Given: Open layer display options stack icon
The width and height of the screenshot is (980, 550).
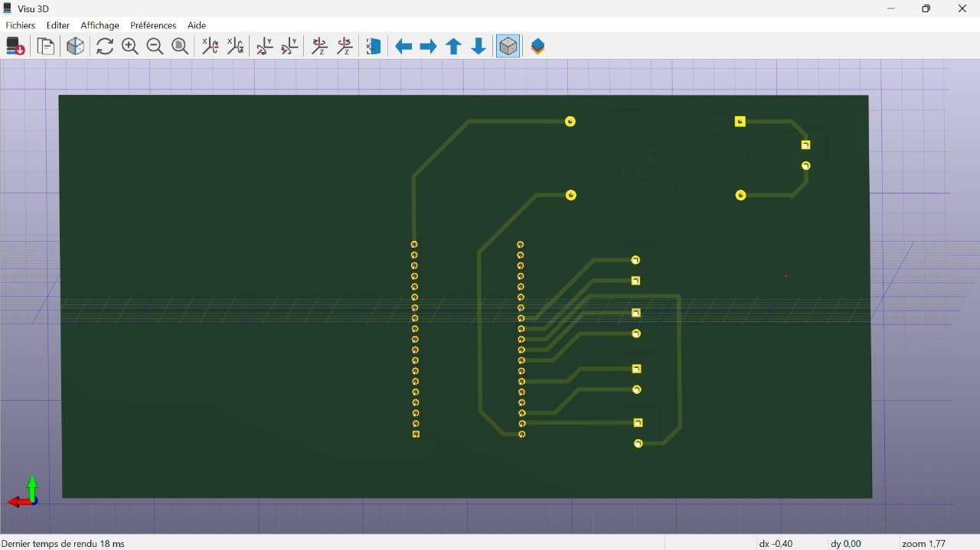Looking at the screenshot, I should click(537, 47).
